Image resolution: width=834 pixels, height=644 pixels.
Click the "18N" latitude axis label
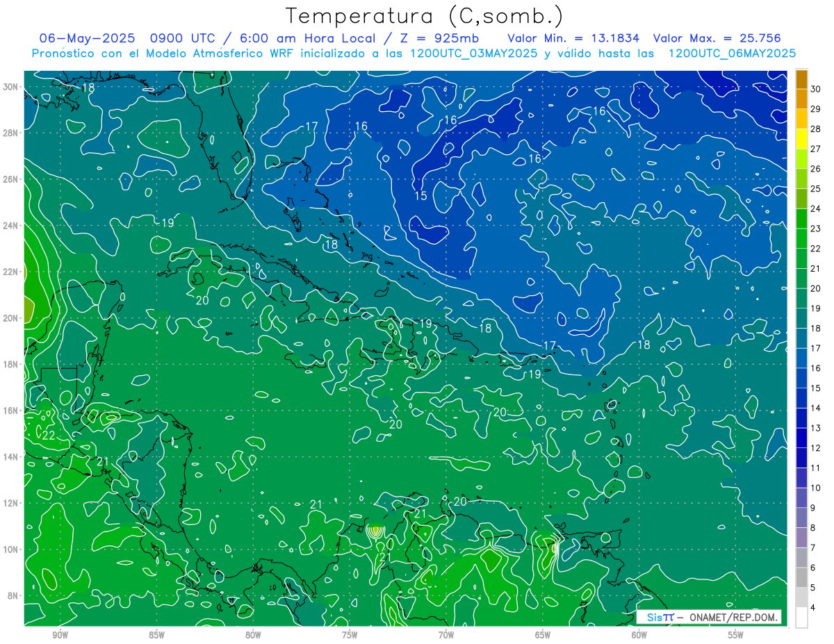[x=12, y=364]
